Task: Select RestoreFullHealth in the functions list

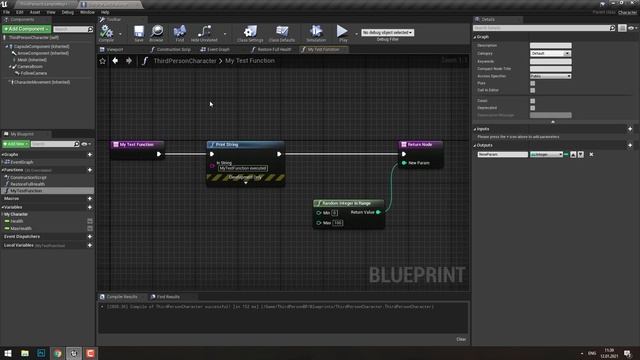Action: (x=27, y=184)
